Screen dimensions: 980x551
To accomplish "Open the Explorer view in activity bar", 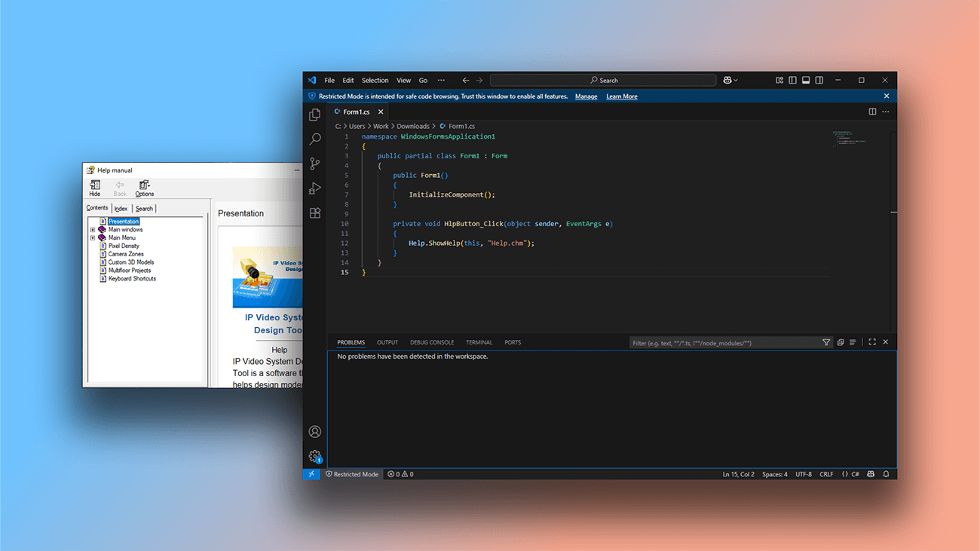I will (315, 115).
